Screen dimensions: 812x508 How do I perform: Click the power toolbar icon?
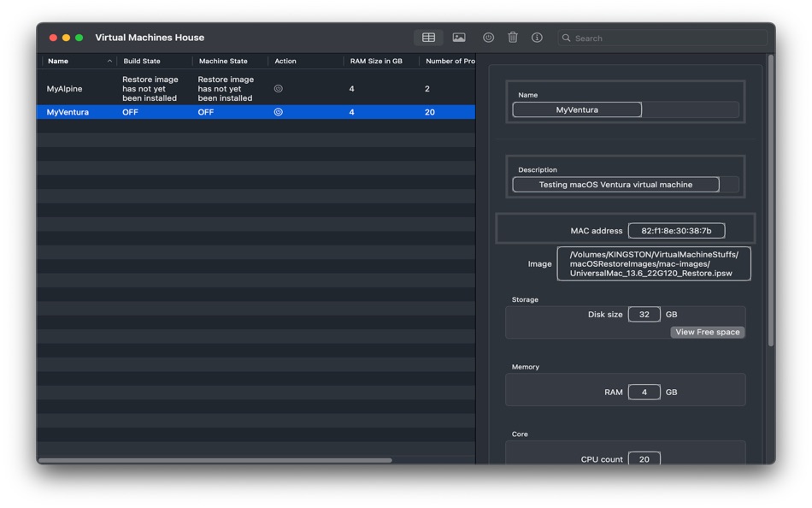tap(488, 38)
